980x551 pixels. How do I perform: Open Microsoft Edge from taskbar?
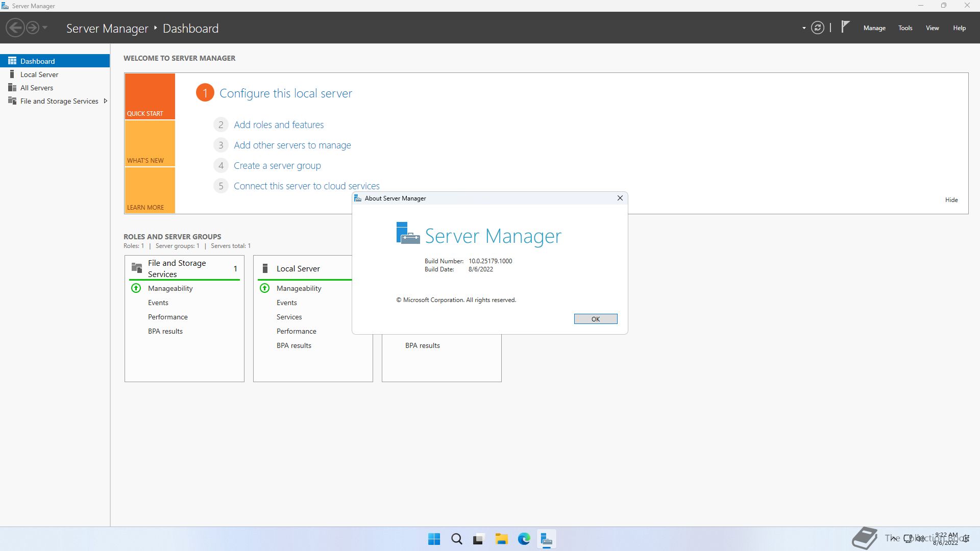coord(524,539)
